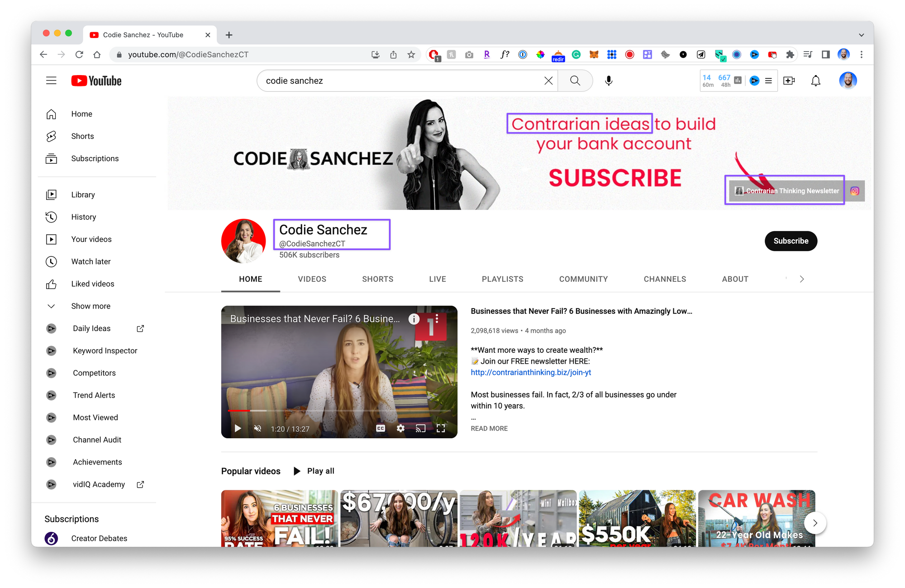
Task: Reload the browser page
Action: click(x=79, y=54)
